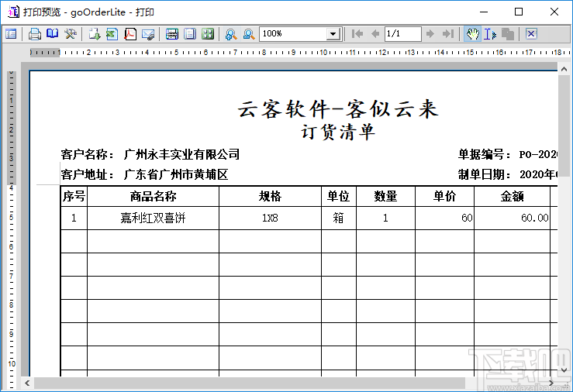
Task: Toggle the hand pan tool
Action: coord(472,34)
